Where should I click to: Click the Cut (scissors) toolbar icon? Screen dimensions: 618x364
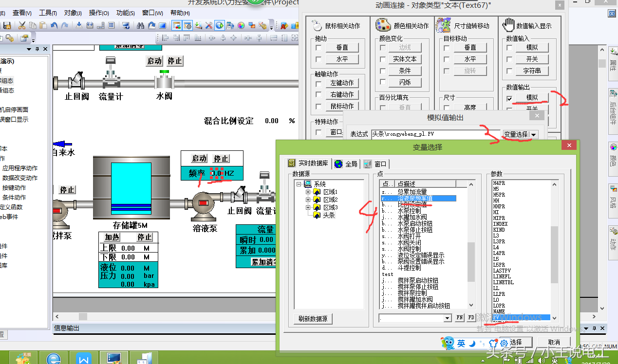[x=22, y=25]
